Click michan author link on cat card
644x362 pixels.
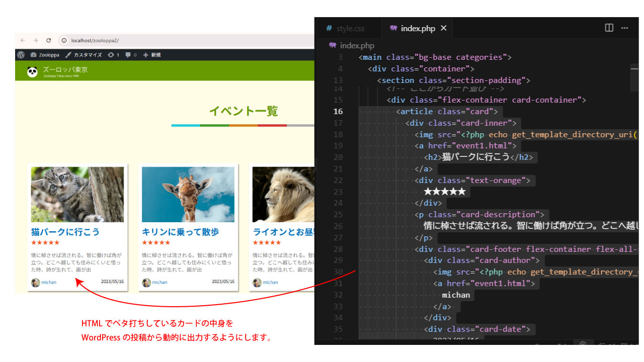click(x=49, y=282)
